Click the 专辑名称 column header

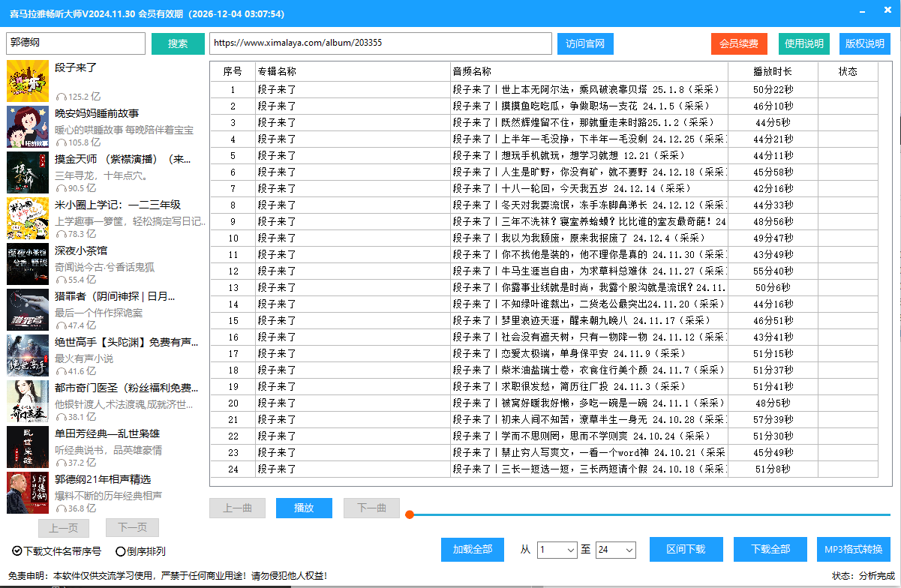[353, 71]
